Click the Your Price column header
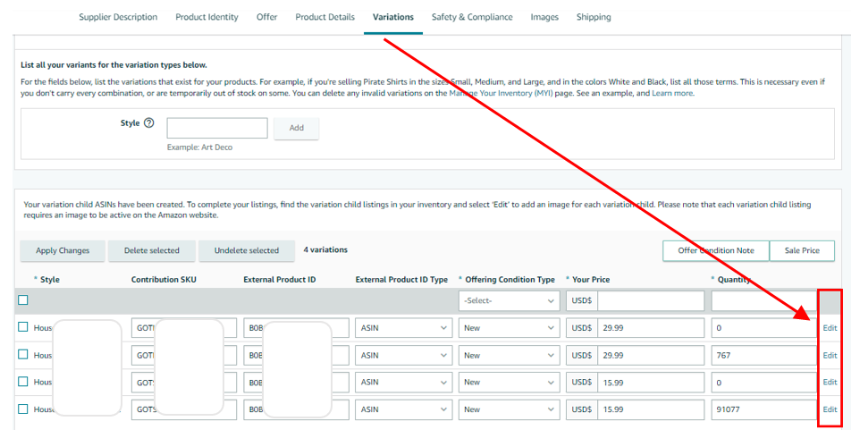The height and width of the screenshot is (438, 868). pos(591,280)
